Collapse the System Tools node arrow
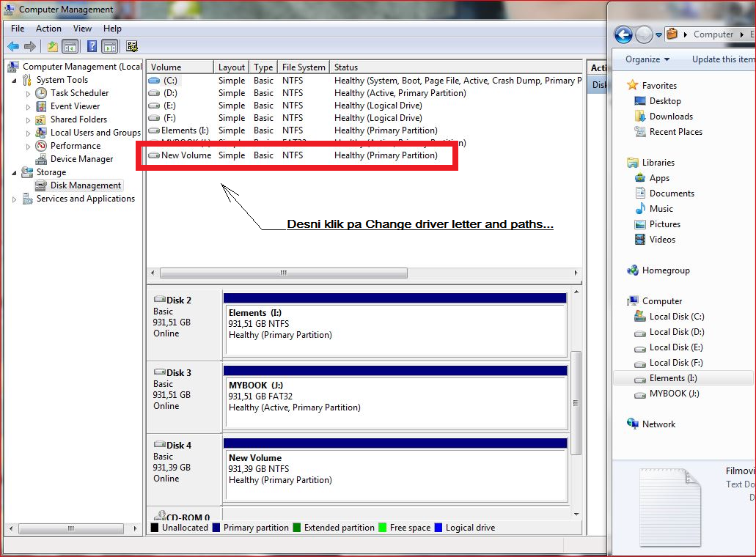This screenshot has height=557, width=756. [x=14, y=81]
